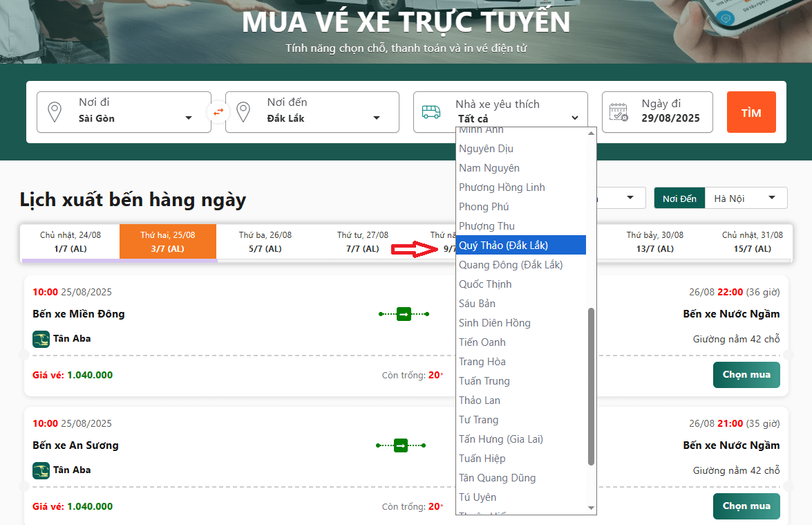Click the swap origin and destination icon
812x525 pixels.
coord(218,111)
